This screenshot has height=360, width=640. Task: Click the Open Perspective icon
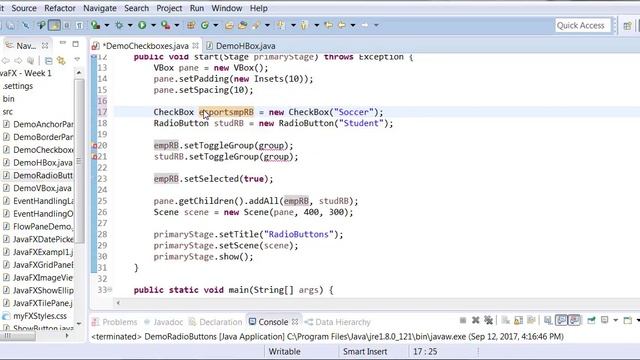tap(627, 26)
